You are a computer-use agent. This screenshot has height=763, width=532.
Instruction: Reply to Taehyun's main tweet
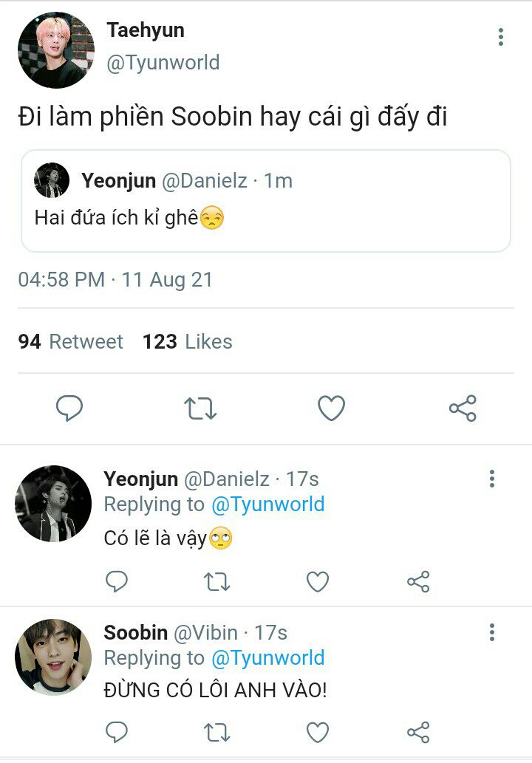pyautogui.click(x=69, y=408)
